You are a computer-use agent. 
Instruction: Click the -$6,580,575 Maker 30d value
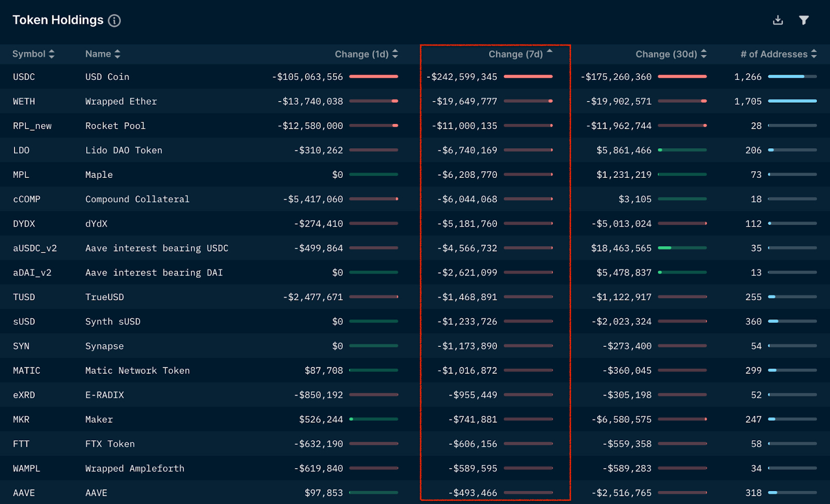pyautogui.click(x=621, y=419)
